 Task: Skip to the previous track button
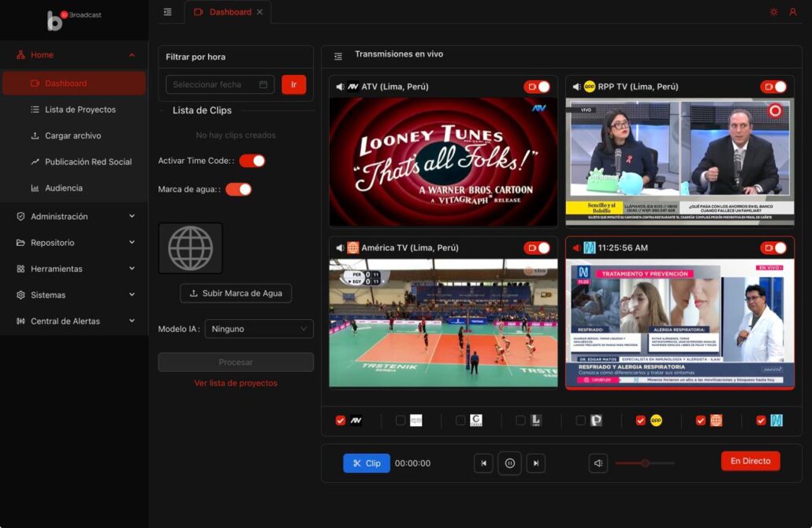coord(483,463)
